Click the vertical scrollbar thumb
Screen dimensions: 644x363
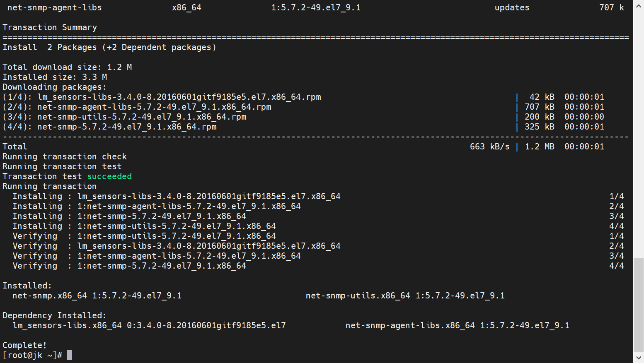[x=639, y=304]
